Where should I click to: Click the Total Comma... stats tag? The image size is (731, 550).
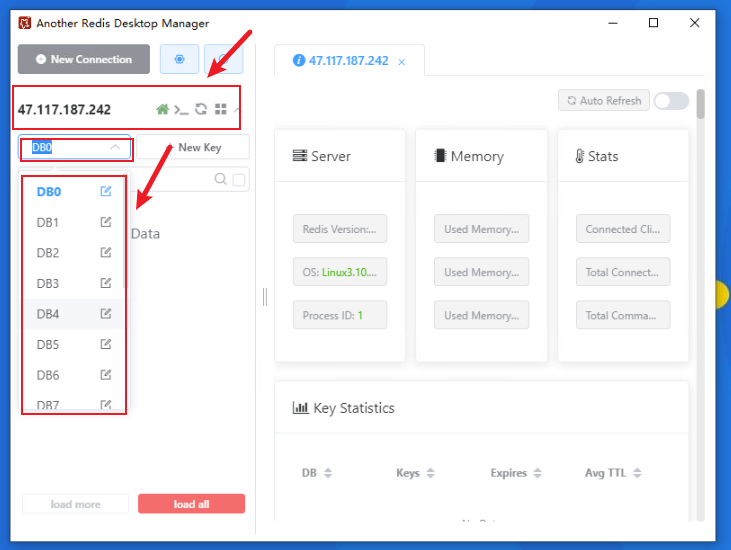click(x=623, y=315)
